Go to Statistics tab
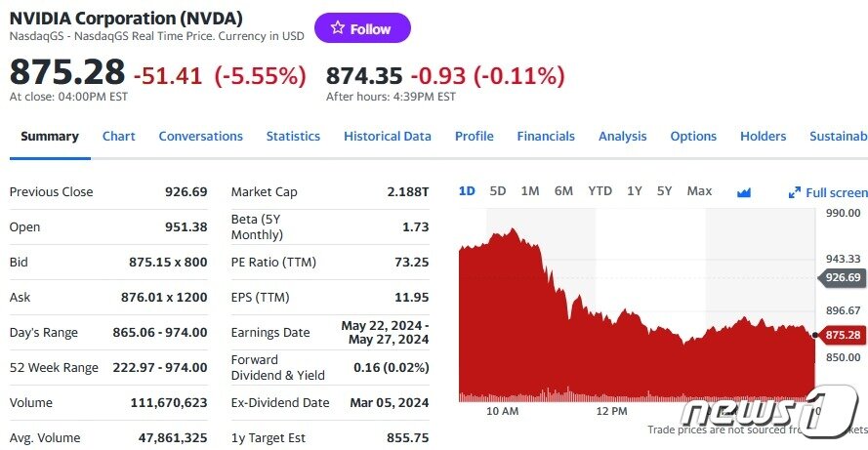This screenshot has height=450, width=868. [x=293, y=137]
